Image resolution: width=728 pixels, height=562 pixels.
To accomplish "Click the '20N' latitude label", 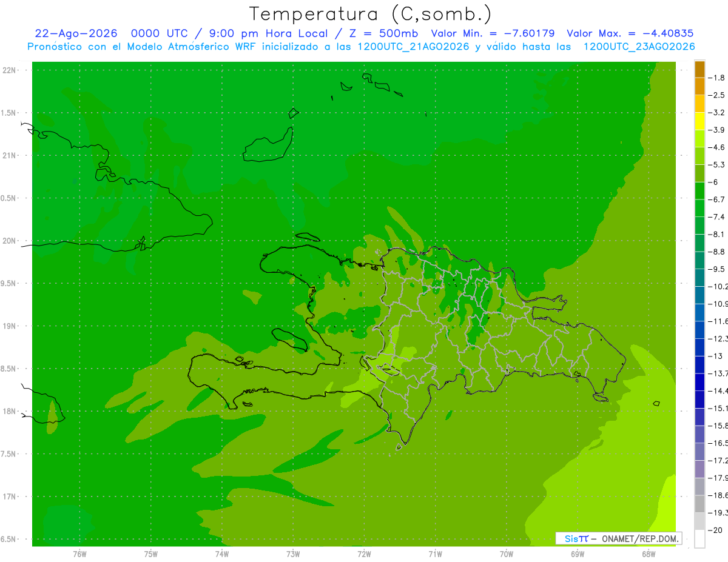I will pyautogui.click(x=8, y=241).
